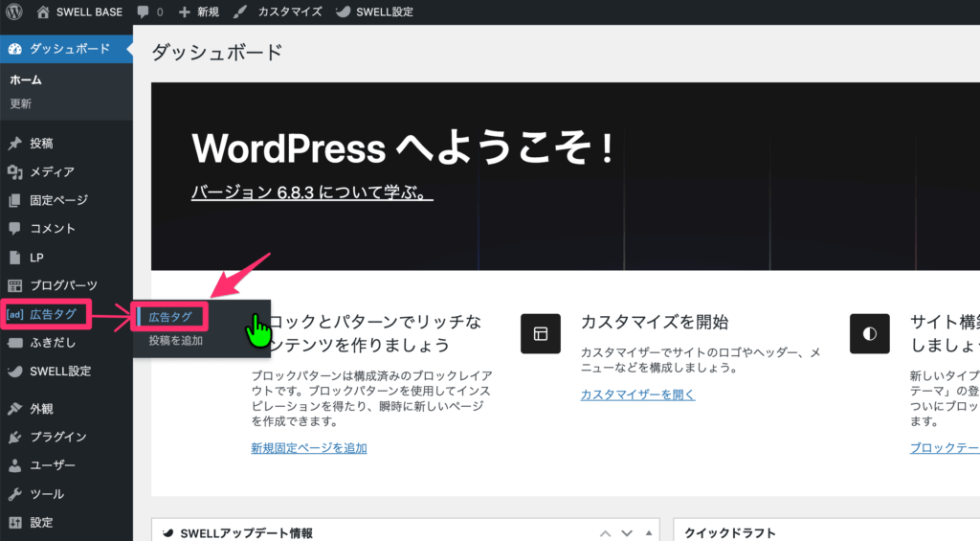980x541 pixels.
Task: Collapse the SWELLアップデート情報 panel with triangle toggle
Action: click(650, 533)
